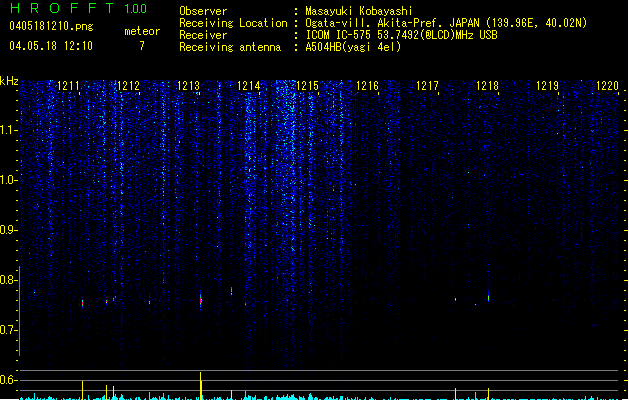Click the 1212 time axis marker
This screenshot has height=400, width=629.
click(128, 86)
